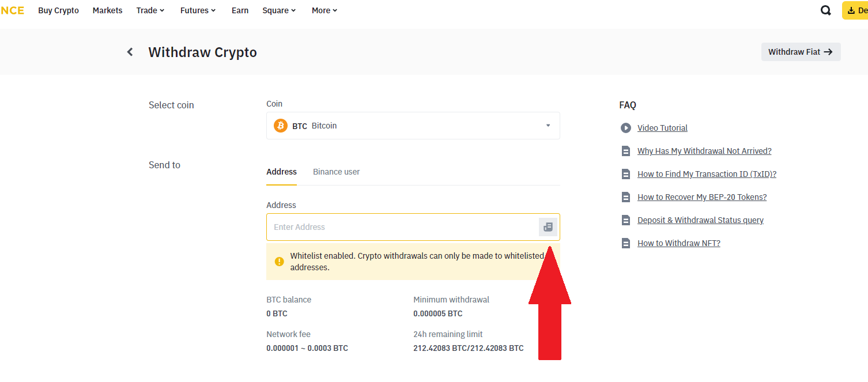Click the search magnifier icon
Screen dimensions: 868x382
tap(825, 10)
